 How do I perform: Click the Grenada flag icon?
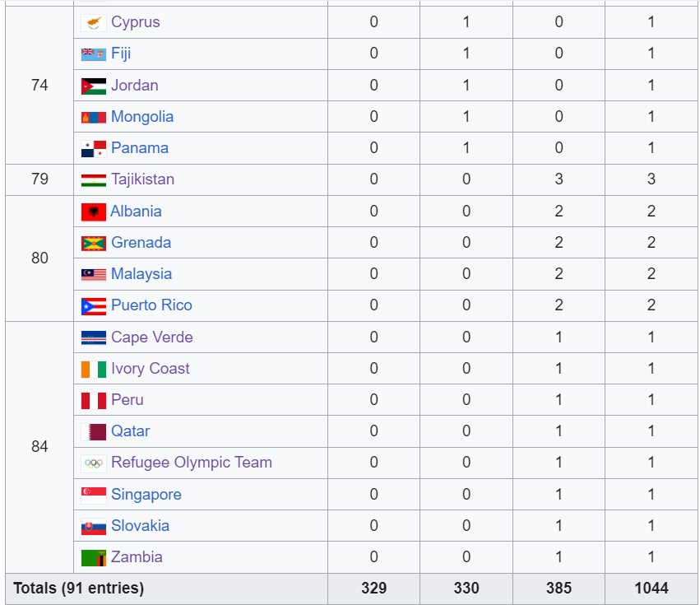click(94, 244)
